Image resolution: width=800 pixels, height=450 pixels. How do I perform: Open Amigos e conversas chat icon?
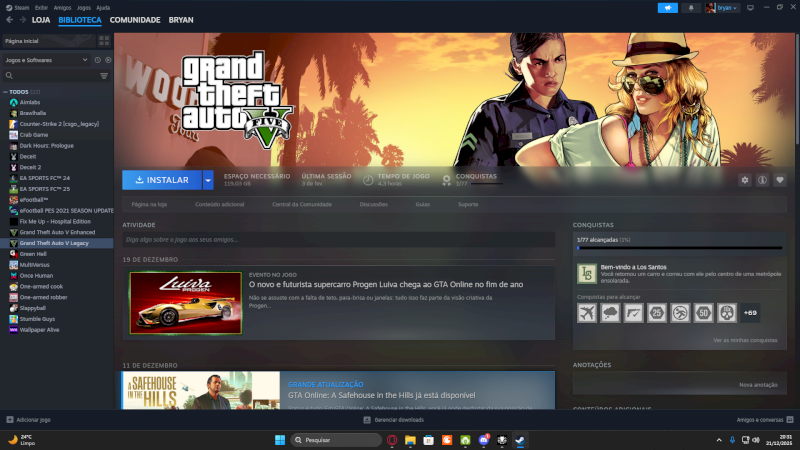pos(790,420)
